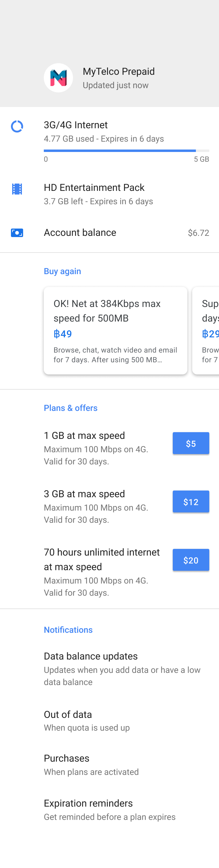Purchase the 3 GB plan for $12
This screenshot has width=219, height=868.
pos(191,501)
